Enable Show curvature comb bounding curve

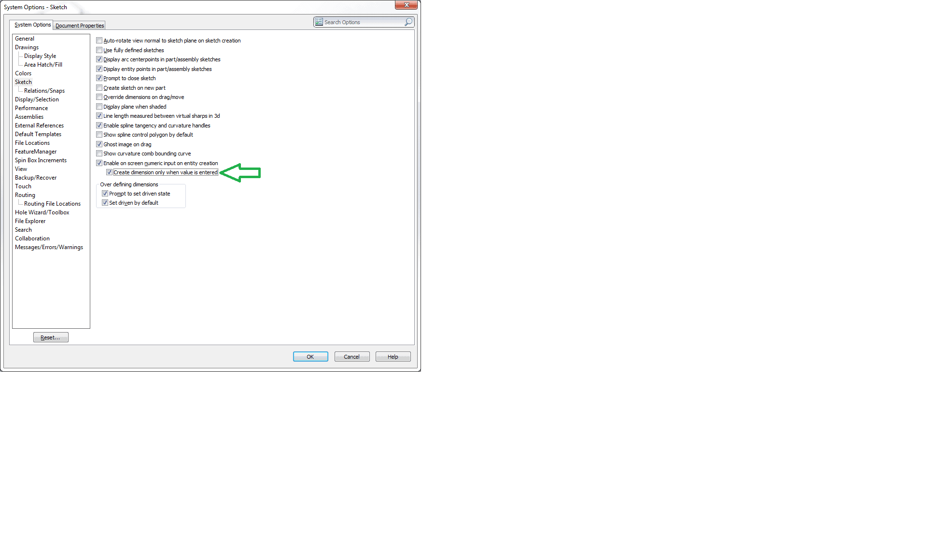(x=99, y=154)
